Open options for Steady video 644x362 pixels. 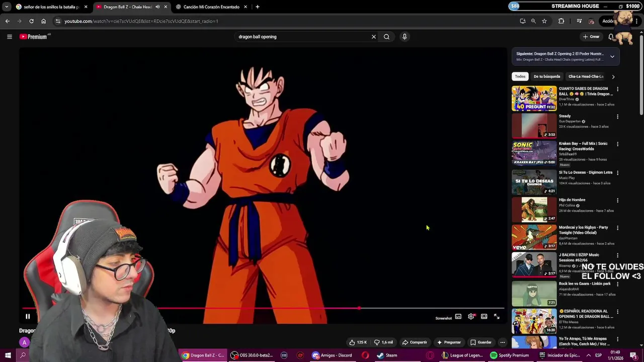[x=617, y=117]
